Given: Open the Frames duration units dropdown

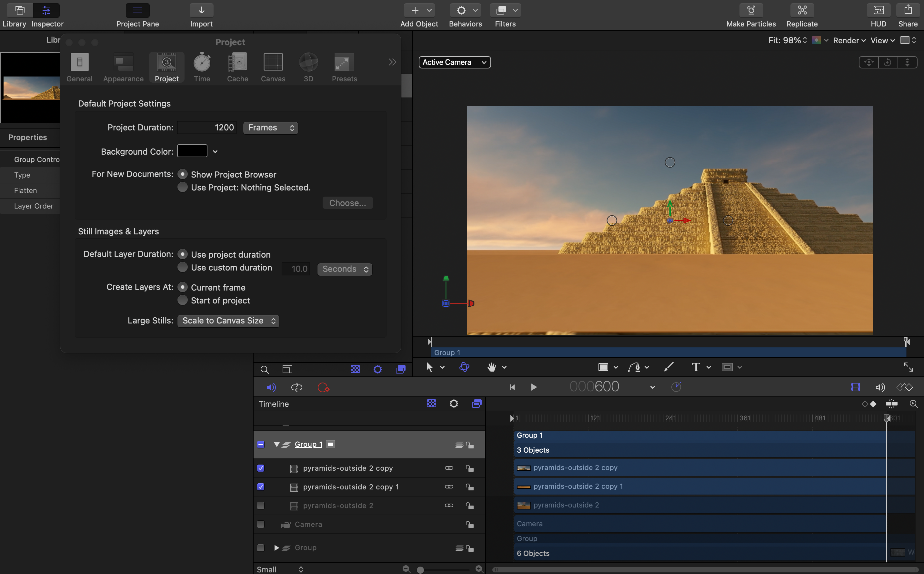Looking at the screenshot, I should (270, 128).
